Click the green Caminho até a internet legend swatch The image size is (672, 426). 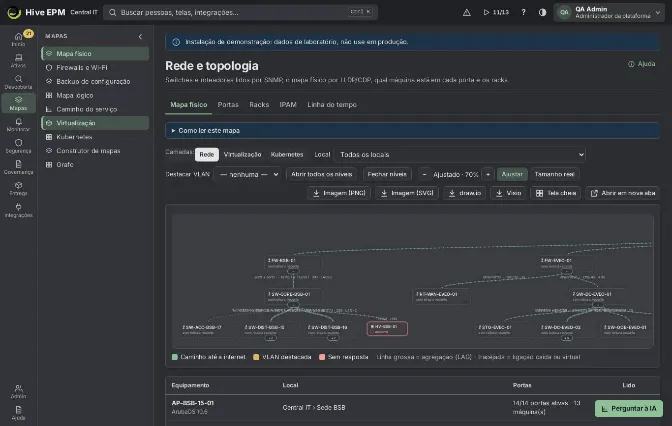pyautogui.click(x=174, y=357)
